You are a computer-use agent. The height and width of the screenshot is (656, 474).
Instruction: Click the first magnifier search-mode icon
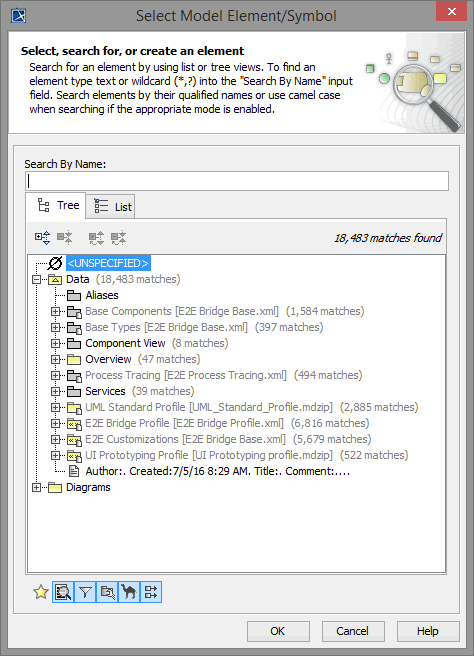(63, 592)
